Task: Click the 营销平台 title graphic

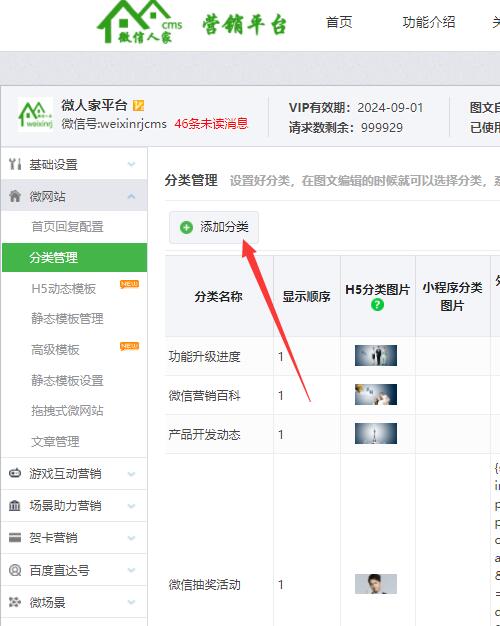Action: [x=244, y=24]
